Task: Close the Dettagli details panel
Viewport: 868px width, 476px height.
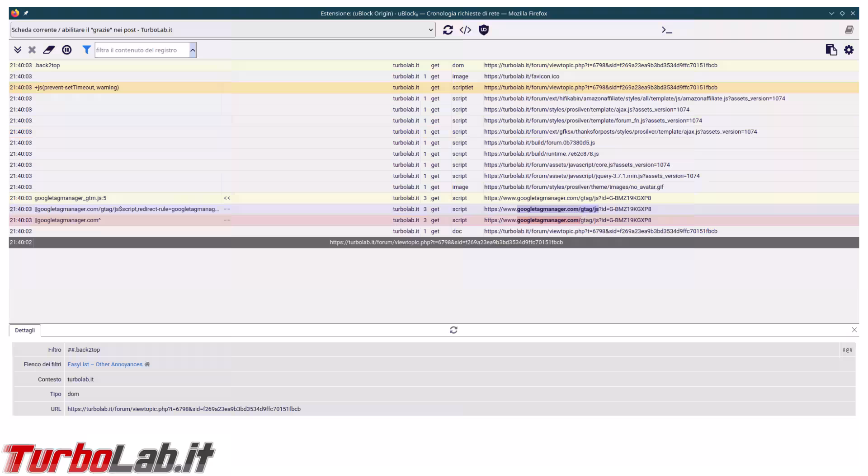Action: [x=854, y=330]
